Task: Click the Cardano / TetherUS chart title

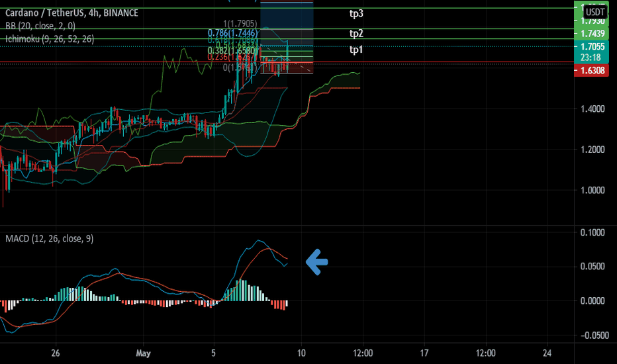Action: [x=71, y=13]
